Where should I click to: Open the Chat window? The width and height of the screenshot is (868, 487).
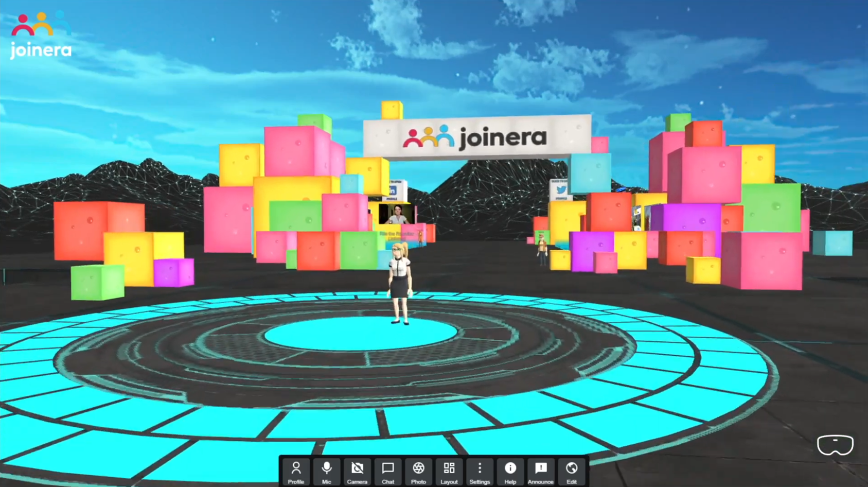click(x=387, y=472)
